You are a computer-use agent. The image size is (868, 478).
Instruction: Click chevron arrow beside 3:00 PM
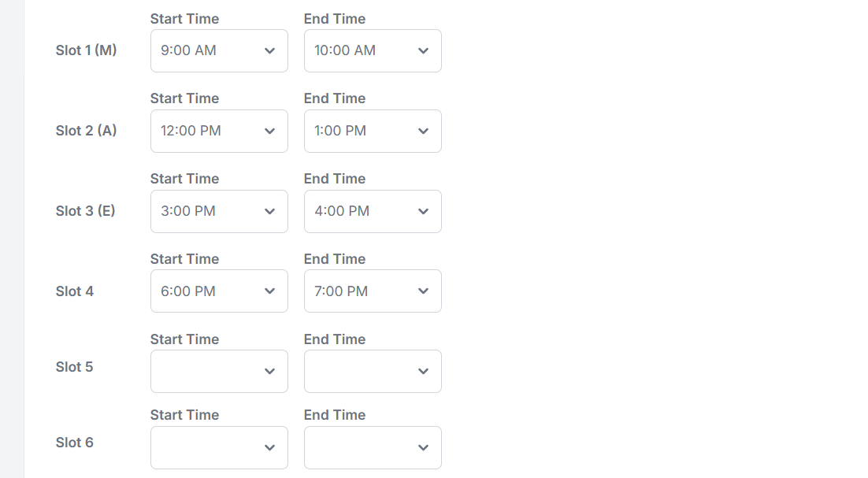coord(269,212)
